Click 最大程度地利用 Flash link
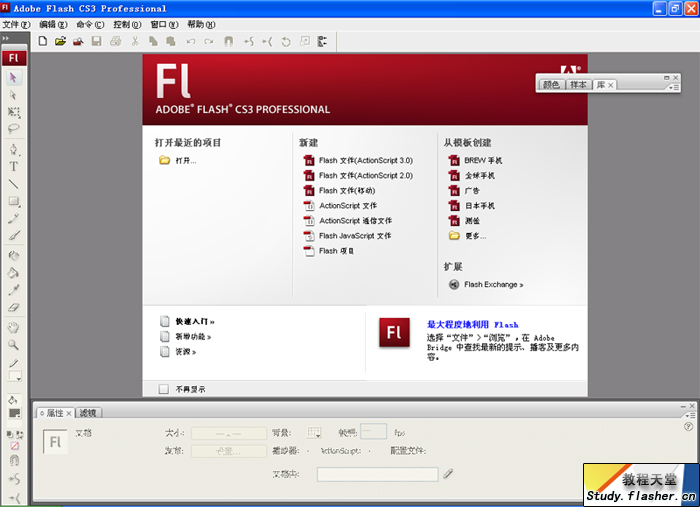Screen dimensions: 700x507 [x=472, y=324]
